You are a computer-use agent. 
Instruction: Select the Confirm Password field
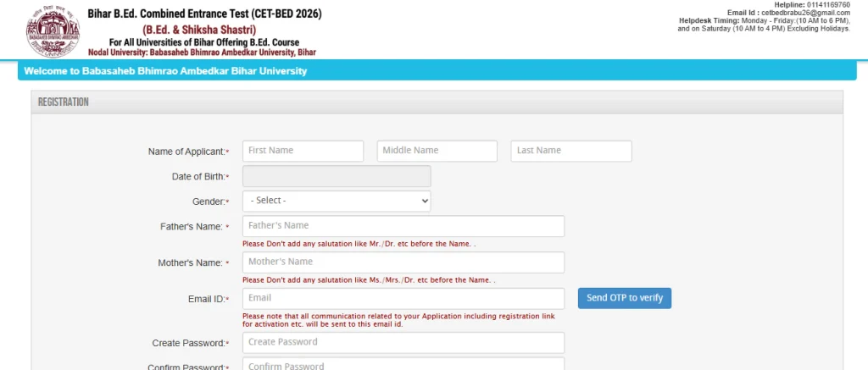[x=403, y=364]
